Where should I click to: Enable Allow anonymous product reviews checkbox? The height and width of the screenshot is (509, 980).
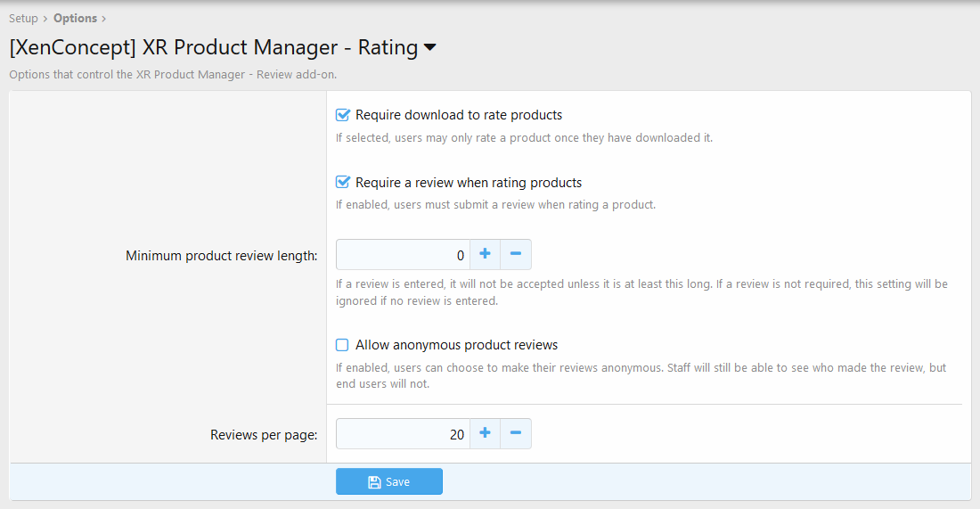342,345
